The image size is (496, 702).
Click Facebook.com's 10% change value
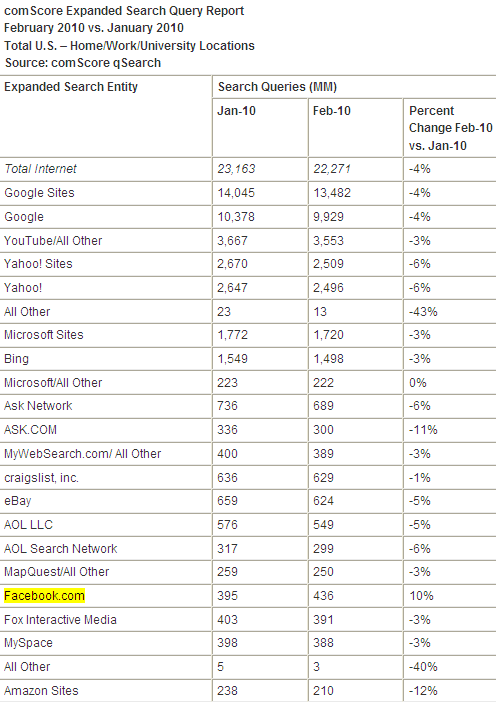point(421,596)
